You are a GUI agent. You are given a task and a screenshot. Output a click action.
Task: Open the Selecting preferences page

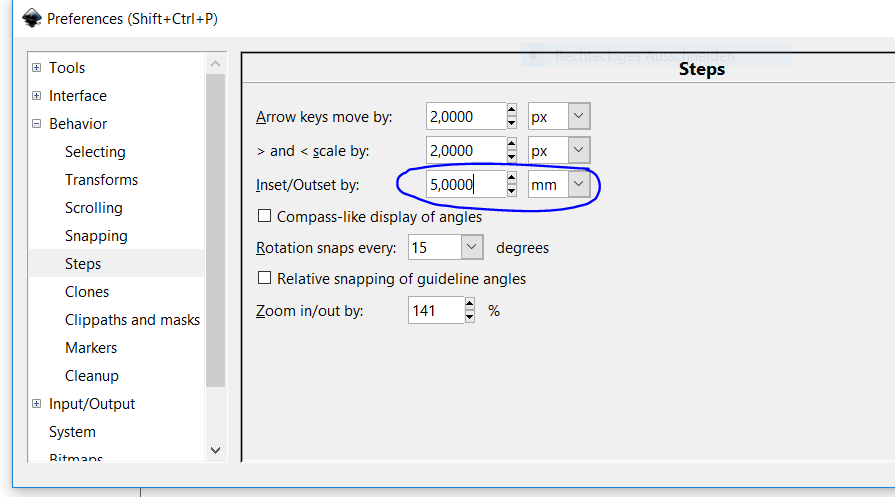pos(95,151)
